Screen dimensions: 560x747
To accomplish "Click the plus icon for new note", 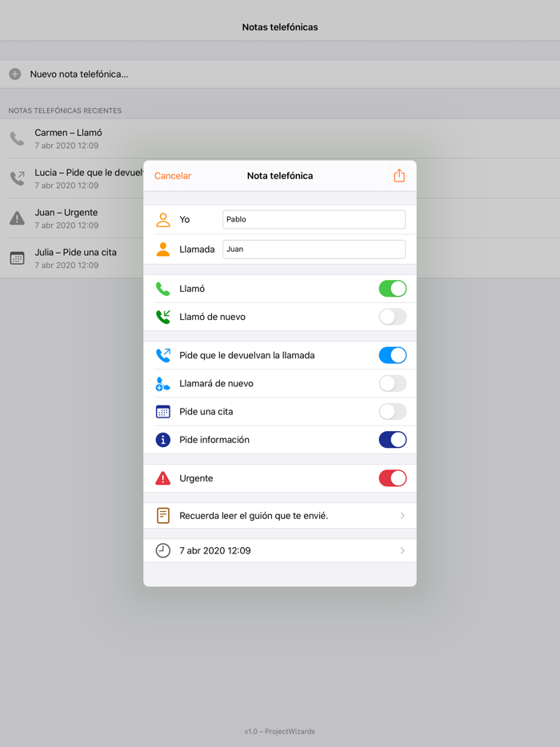I will click(x=15, y=74).
